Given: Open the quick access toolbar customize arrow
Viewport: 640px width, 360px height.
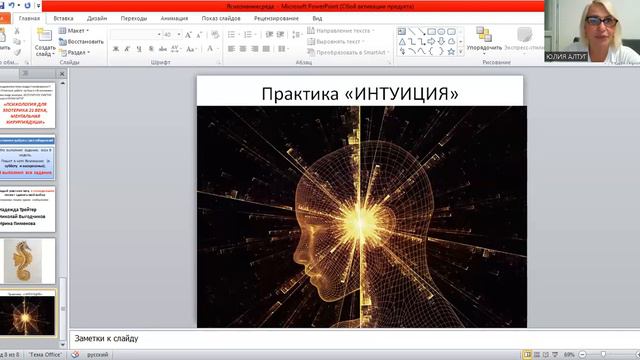Looking at the screenshot, I should (x=38, y=5).
